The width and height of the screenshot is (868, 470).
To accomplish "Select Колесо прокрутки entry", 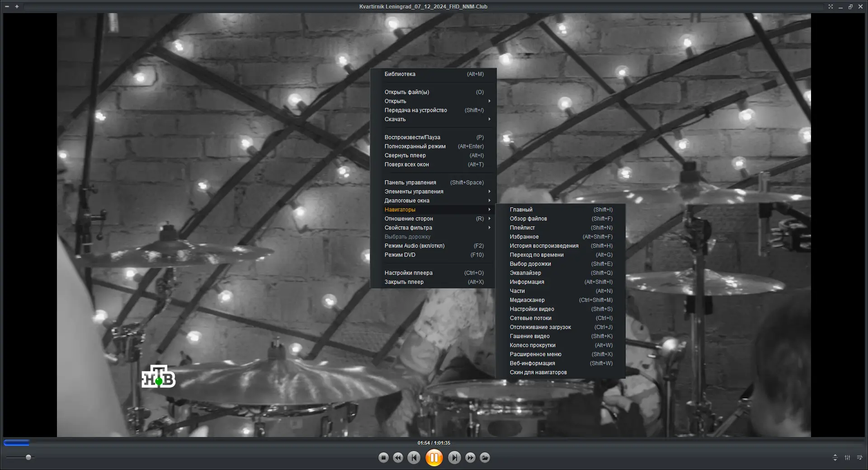I will point(561,345).
